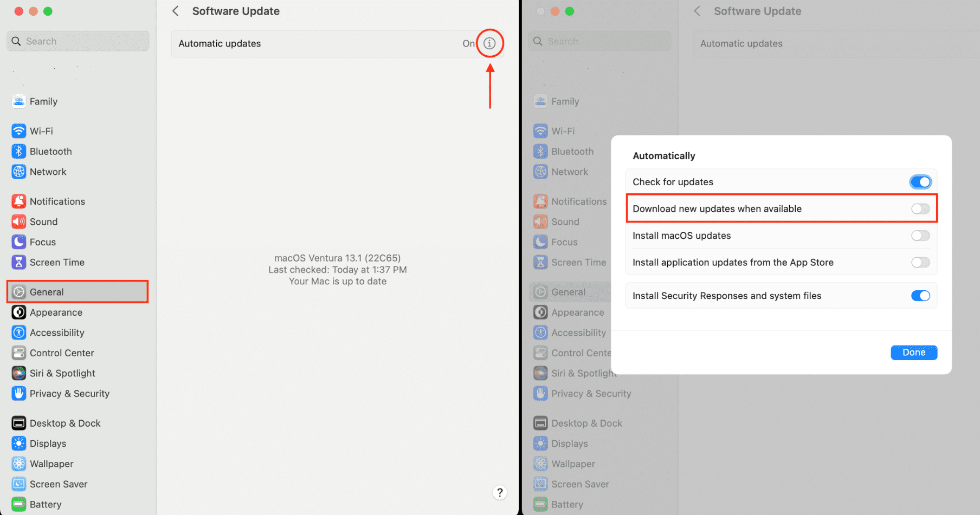
Task: Click the right window Search field
Action: coord(599,41)
